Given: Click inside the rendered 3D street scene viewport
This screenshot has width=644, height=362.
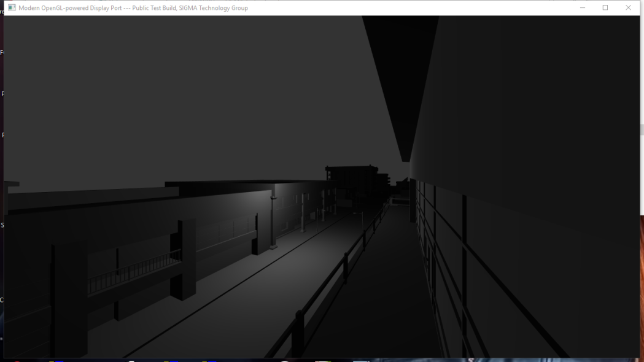Looking at the screenshot, I should [x=322, y=187].
